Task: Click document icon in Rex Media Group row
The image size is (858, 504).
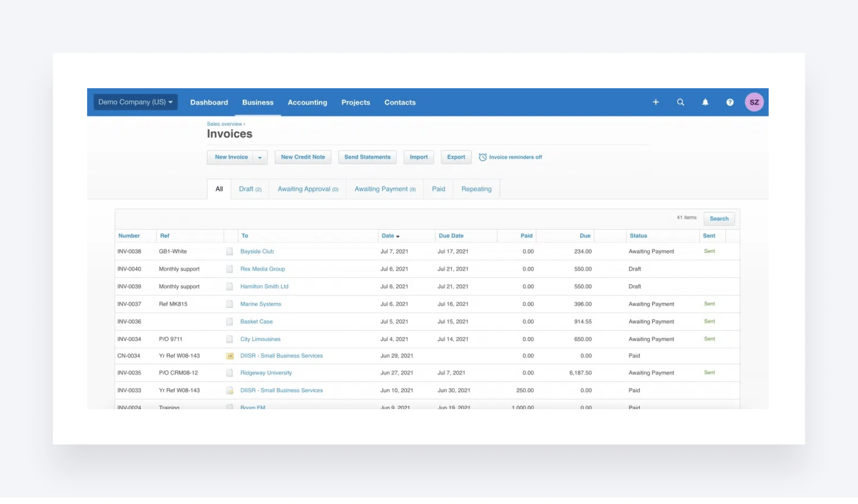Action: 229,269
